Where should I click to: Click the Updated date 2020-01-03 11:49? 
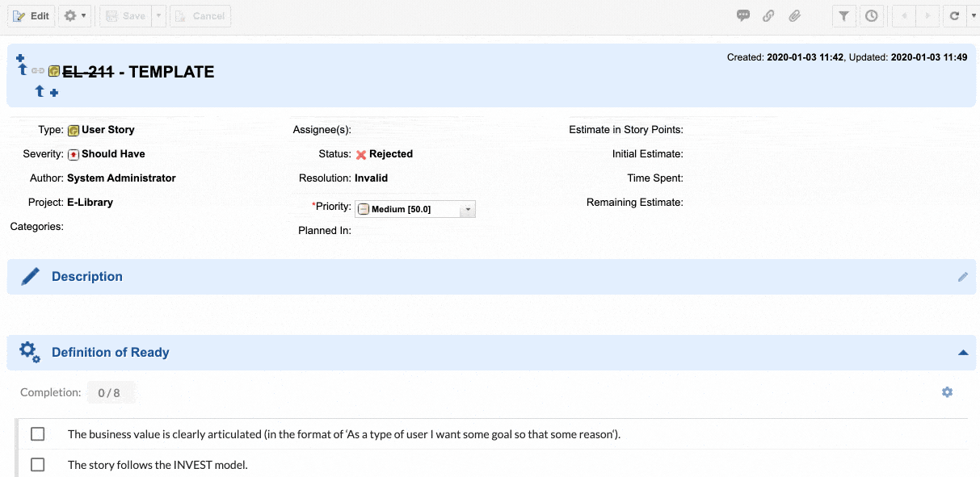click(x=929, y=57)
